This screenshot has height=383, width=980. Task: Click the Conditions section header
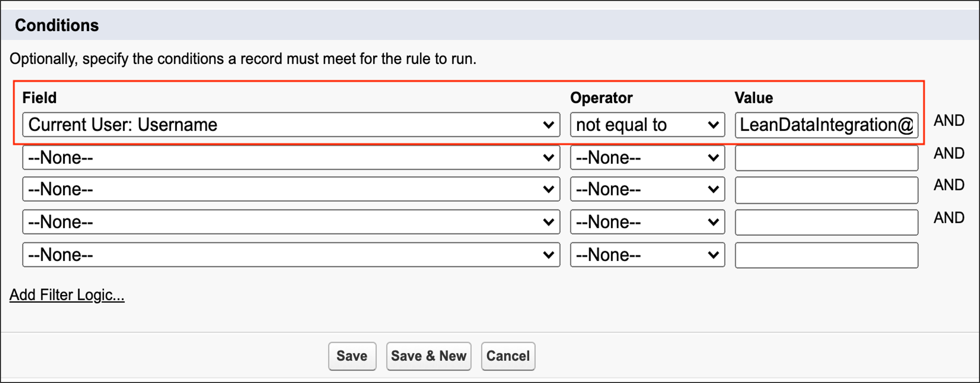tap(57, 25)
